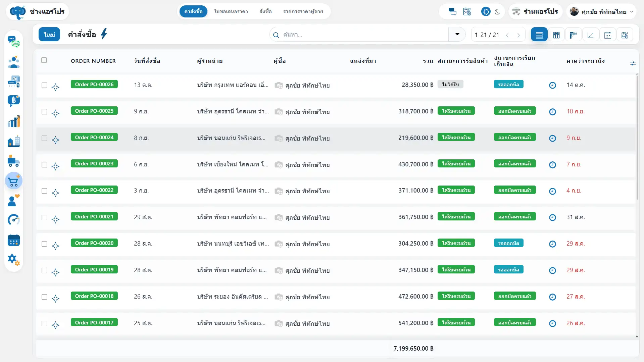Switch to คำสั่งซื้อ tab
Image resolution: width=644 pixels, height=362 pixels.
(193, 11)
